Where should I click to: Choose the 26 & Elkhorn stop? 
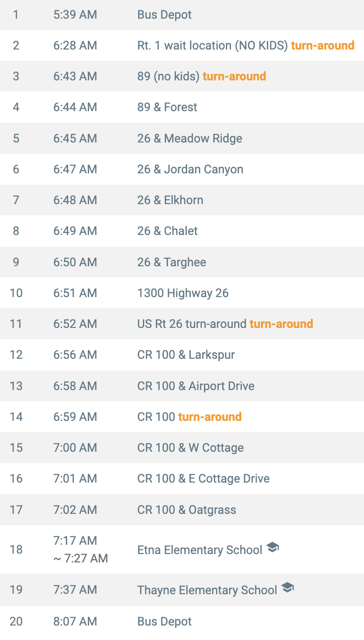point(170,200)
